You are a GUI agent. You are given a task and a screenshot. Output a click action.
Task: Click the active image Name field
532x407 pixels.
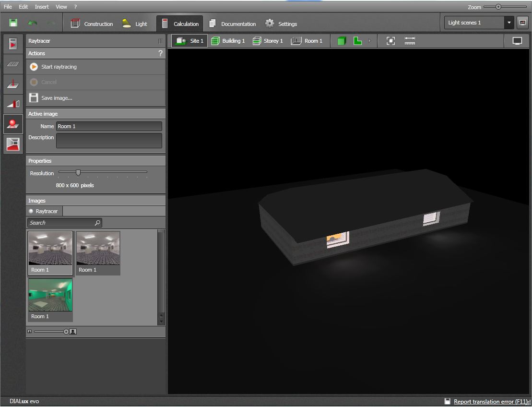click(x=109, y=126)
